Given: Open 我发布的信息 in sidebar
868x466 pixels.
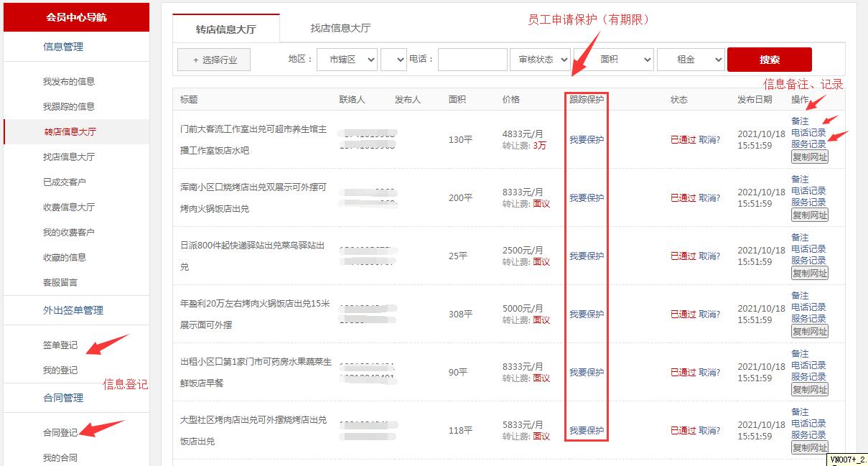Looking at the screenshot, I should 69,81.
